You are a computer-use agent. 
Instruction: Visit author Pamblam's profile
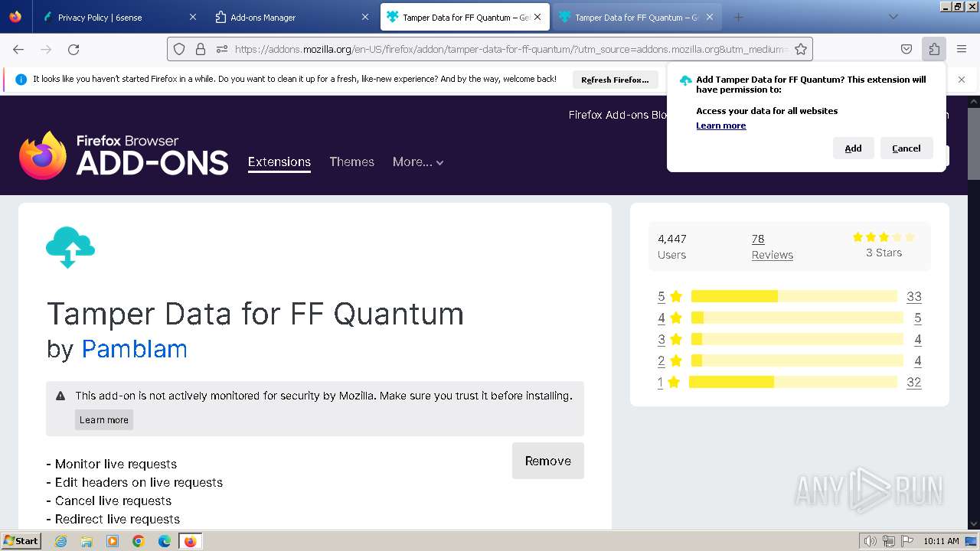click(x=135, y=349)
